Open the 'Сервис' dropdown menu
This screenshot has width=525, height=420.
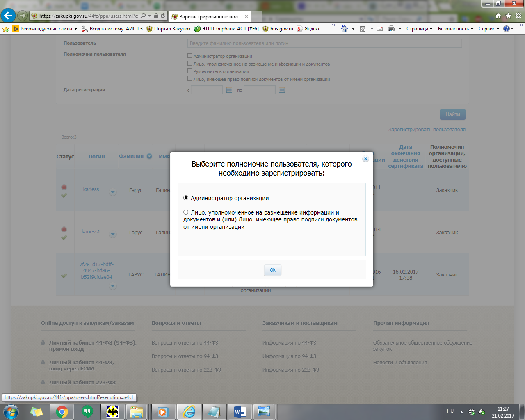click(x=489, y=29)
